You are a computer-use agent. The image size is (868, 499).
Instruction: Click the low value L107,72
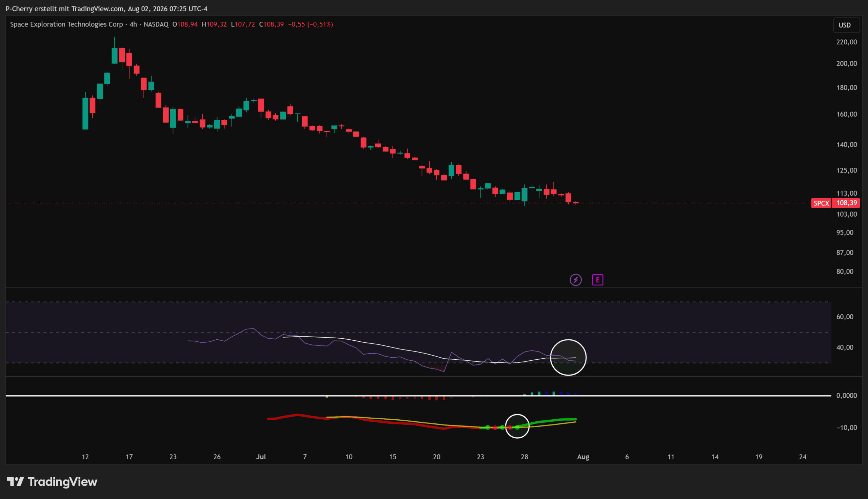[243, 24]
